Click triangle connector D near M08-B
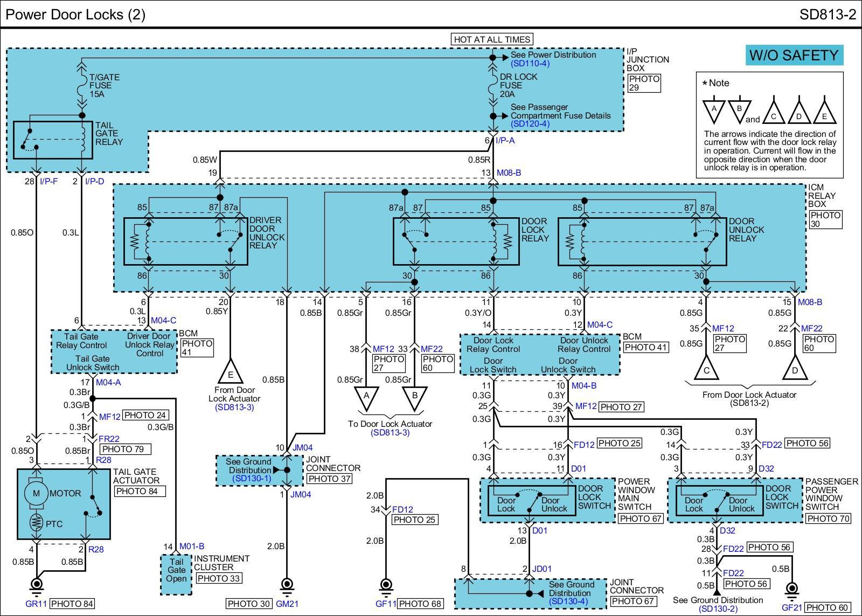The width and height of the screenshot is (862, 616). pos(795,369)
